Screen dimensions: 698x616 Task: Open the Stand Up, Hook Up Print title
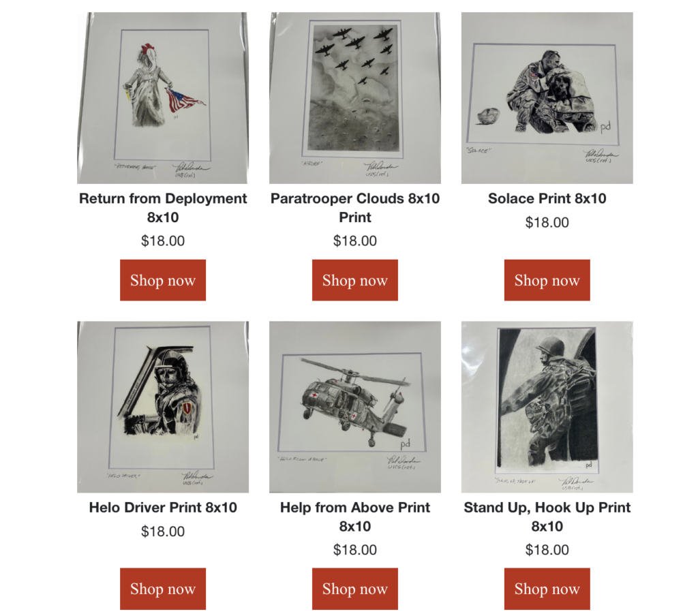pyautogui.click(x=547, y=517)
